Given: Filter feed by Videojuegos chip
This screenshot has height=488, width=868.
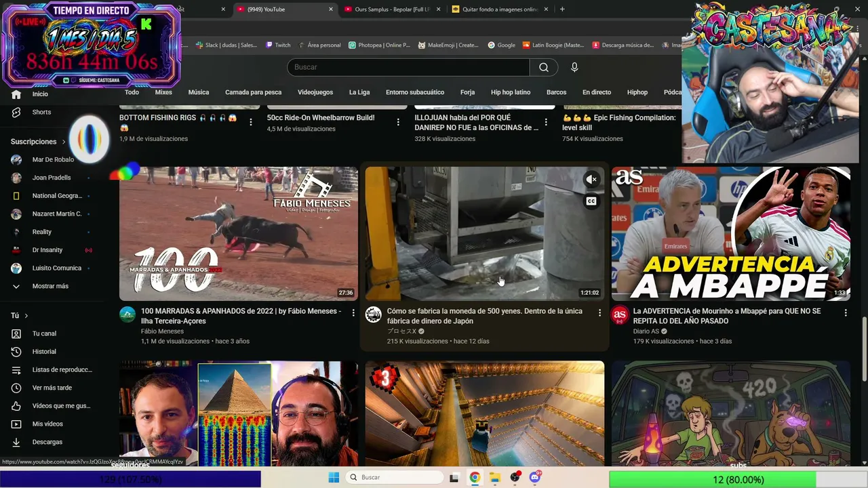Looking at the screenshot, I should [315, 92].
